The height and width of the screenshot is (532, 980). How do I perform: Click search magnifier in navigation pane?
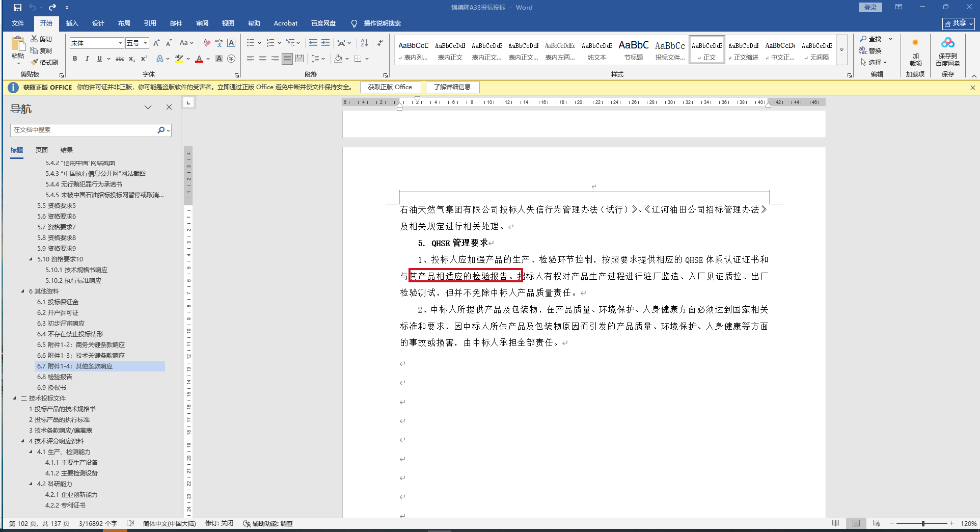coord(161,130)
